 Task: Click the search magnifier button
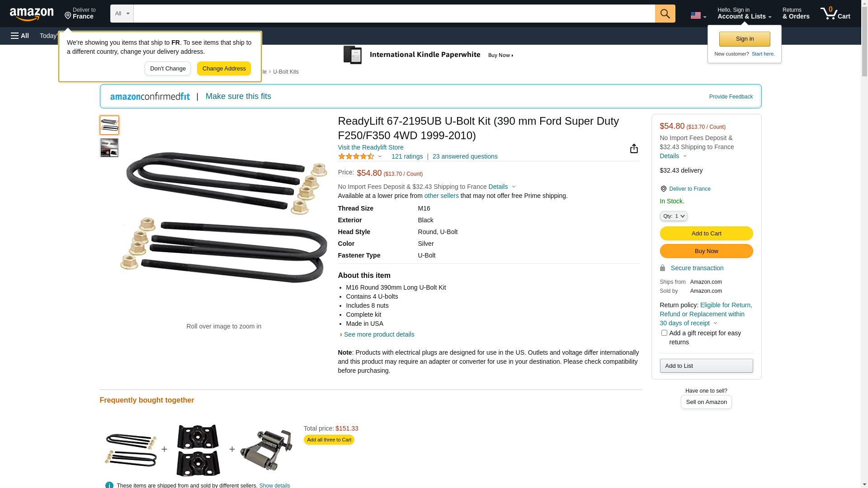coord(665,14)
